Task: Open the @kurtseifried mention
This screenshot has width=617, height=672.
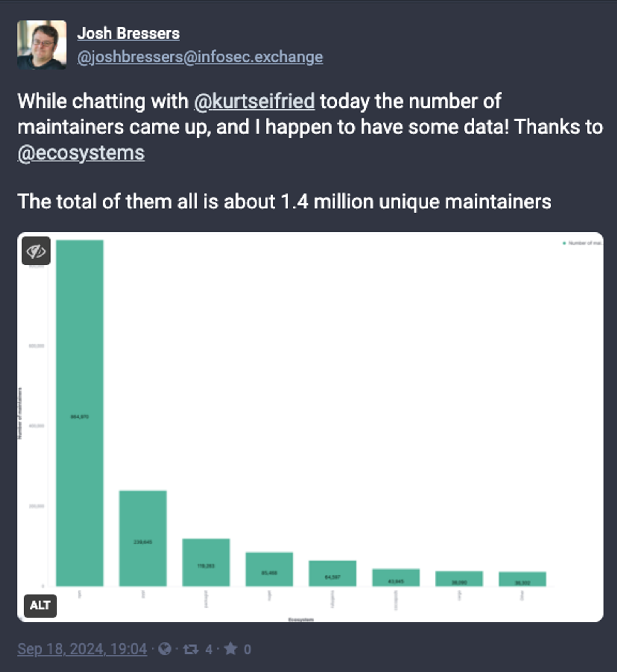Action: pyautogui.click(x=255, y=101)
